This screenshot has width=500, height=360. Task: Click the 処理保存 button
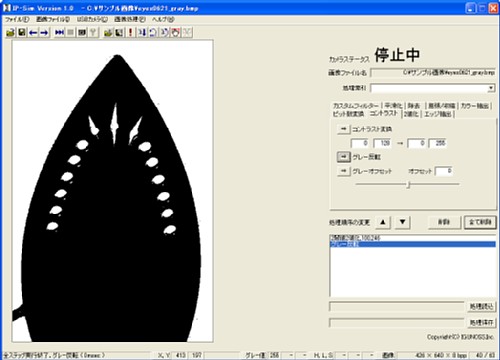(481, 323)
